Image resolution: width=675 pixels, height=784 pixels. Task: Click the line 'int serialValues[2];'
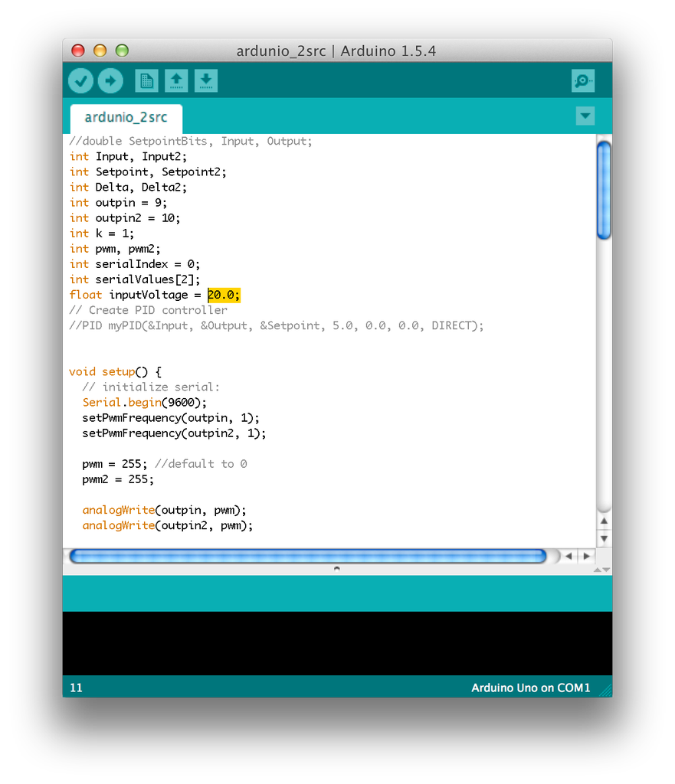135,279
